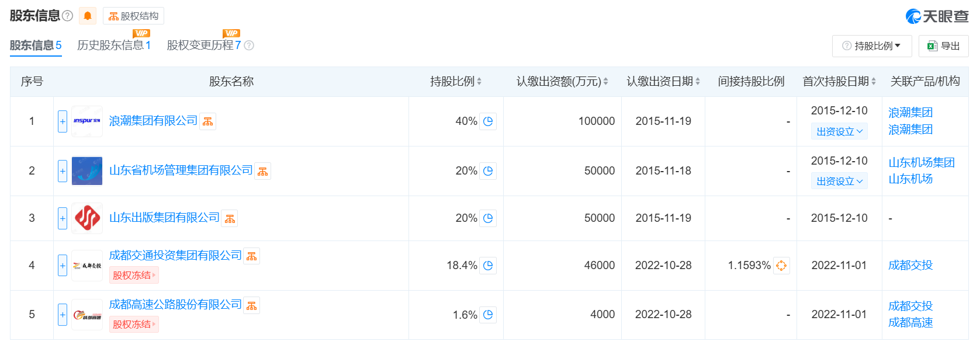Click the 成都高速 logo thumbnail

pyautogui.click(x=87, y=315)
